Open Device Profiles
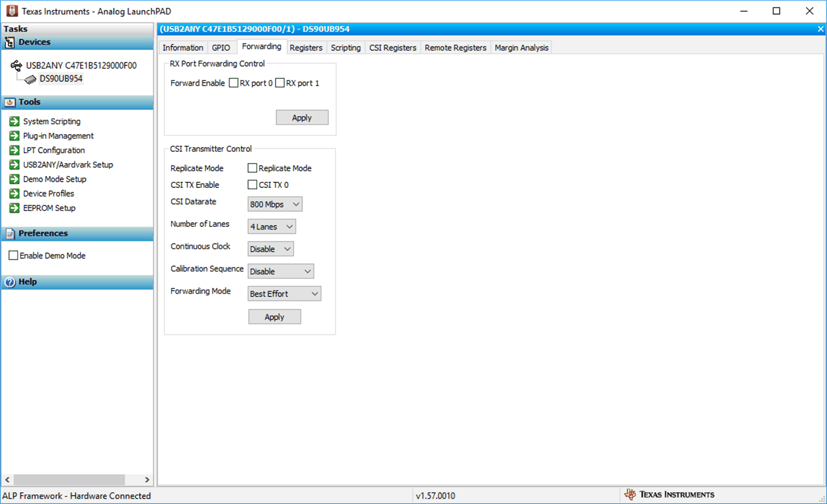The height and width of the screenshot is (504, 827). [48, 193]
